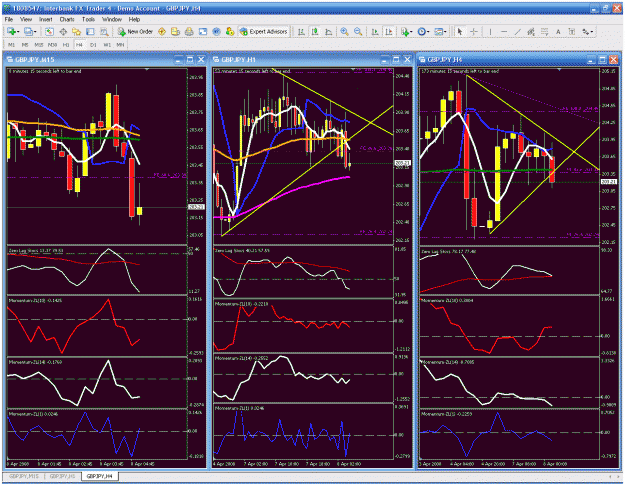The width and height of the screenshot is (625, 484).
Task: Switch chart to Candlesticks mode
Action: 315,31
